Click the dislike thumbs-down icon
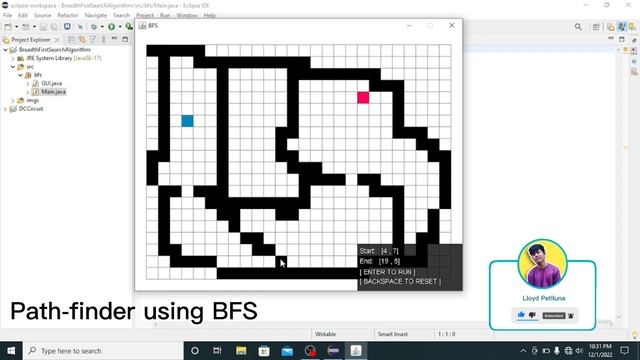Screen dimensions: 640x360 (x=532, y=315)
